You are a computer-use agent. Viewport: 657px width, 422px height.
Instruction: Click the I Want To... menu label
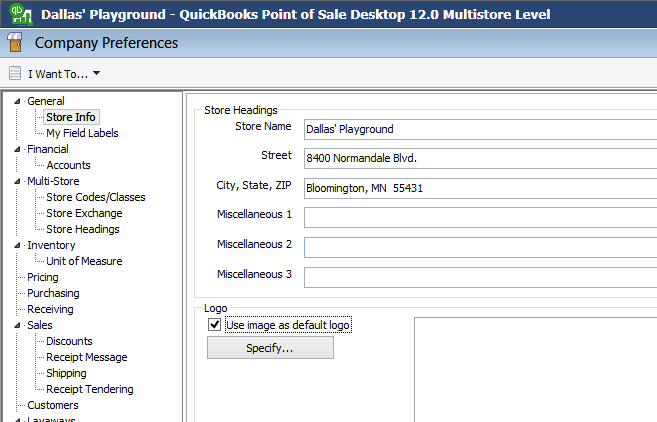[x=58, y=74]
